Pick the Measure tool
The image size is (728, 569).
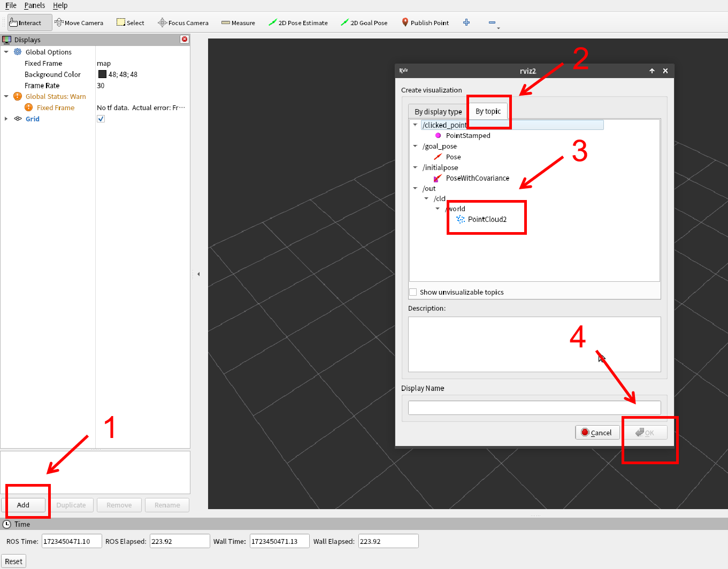point(238,23)
